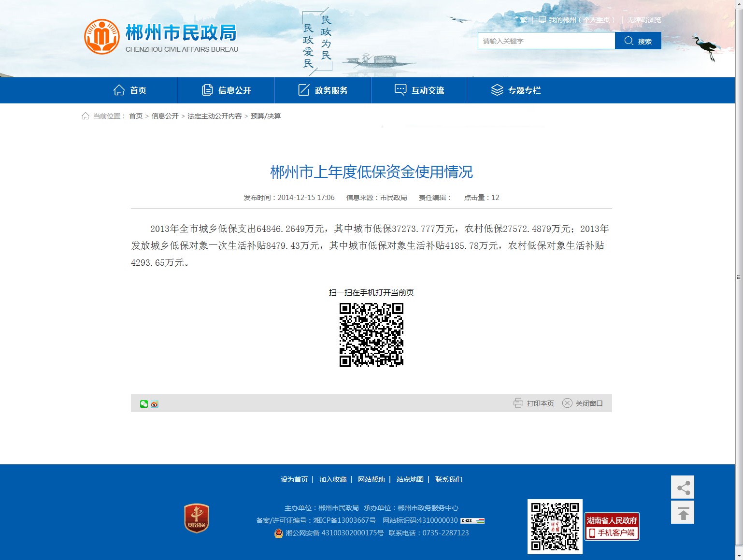Click the home icon in the navigation bar
The width and height of the screenshot is (743, 560).
pos(119,90)
